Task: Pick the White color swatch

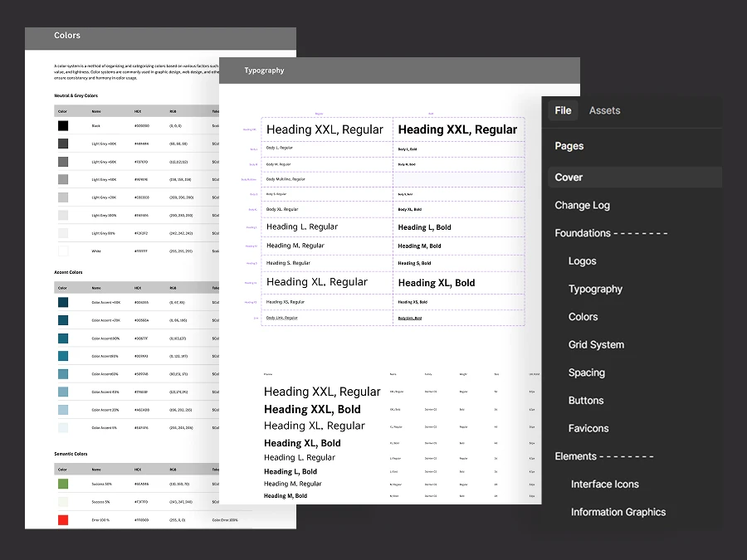Action: 63,251
